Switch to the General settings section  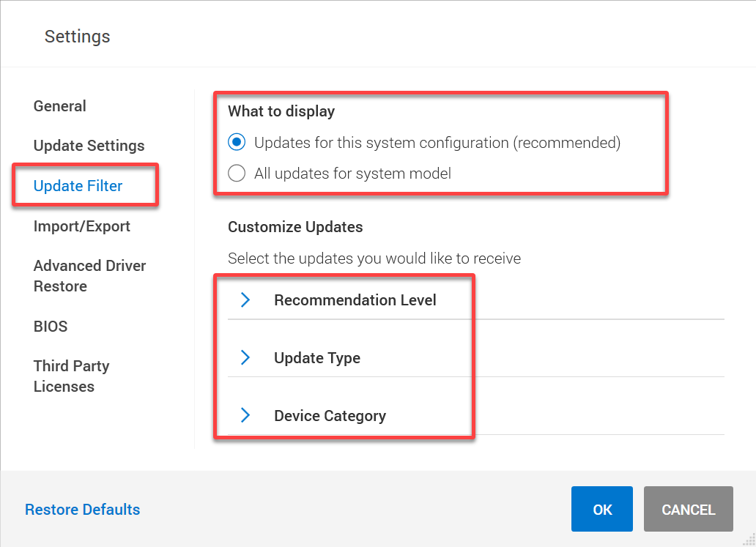click(59, 105)
